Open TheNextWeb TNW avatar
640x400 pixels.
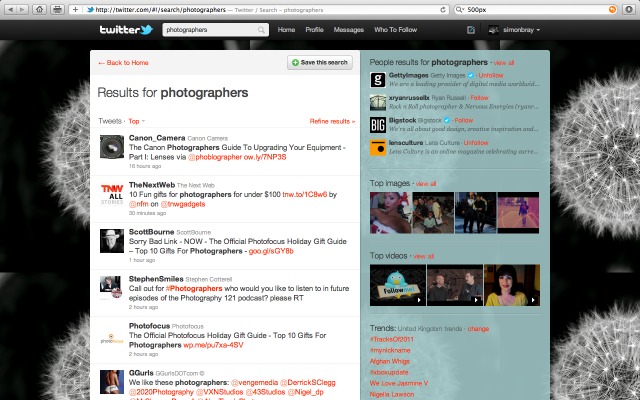(112, 194)
